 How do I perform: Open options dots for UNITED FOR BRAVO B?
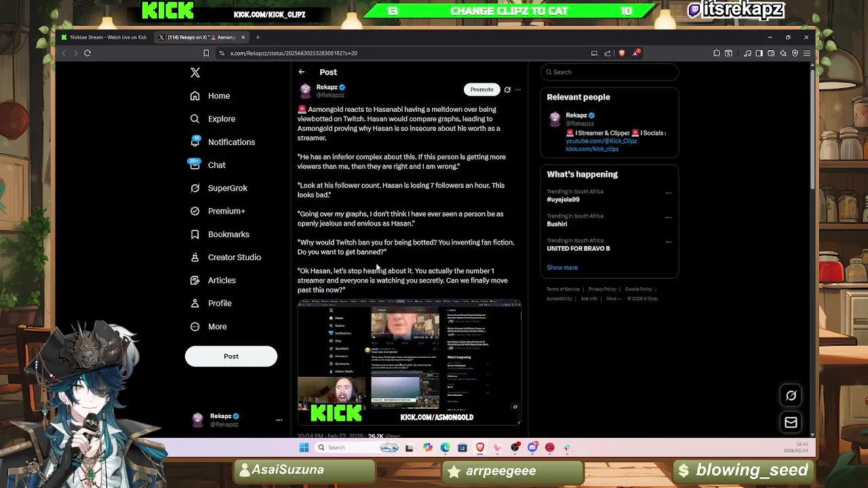pos(668,242)
